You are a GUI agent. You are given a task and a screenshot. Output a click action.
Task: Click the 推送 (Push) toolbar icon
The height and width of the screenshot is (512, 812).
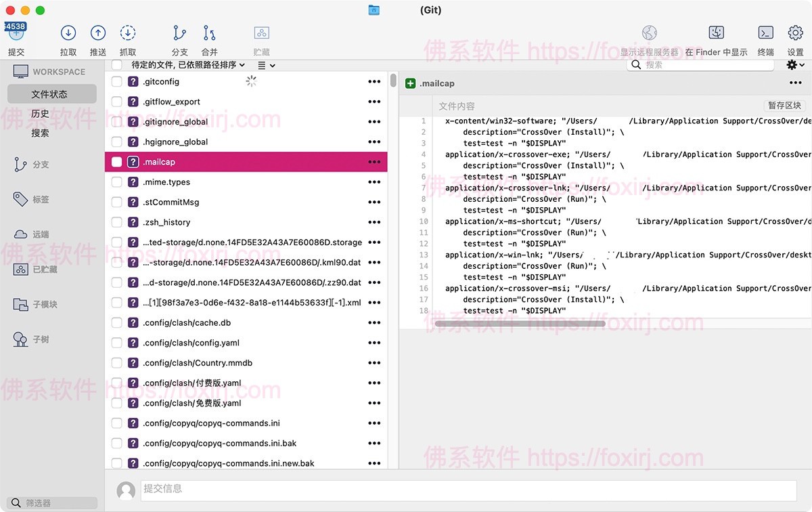click(x=97, y=32)
